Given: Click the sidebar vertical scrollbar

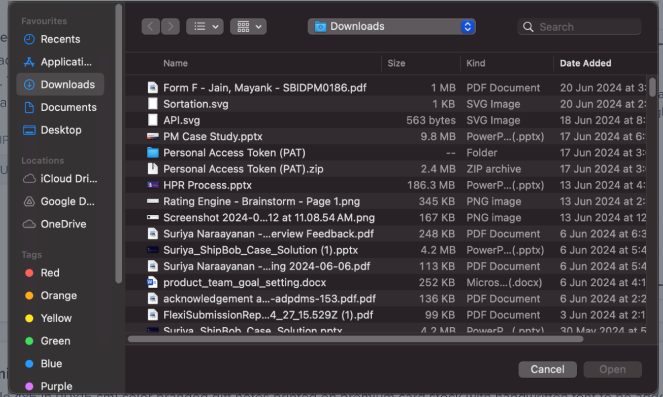Looking at the screenshot, I should click(118, 144).
